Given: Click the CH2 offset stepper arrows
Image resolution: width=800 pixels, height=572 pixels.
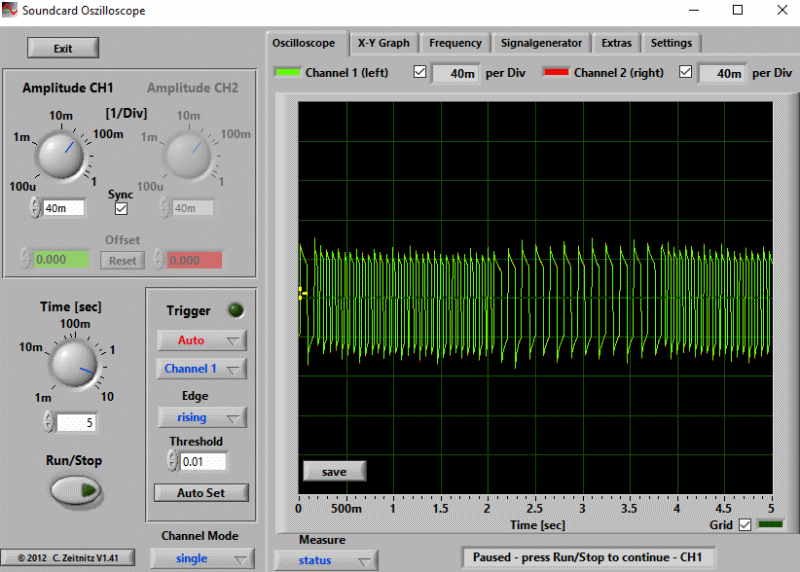Looking at the screenshot, I should 159,259.
